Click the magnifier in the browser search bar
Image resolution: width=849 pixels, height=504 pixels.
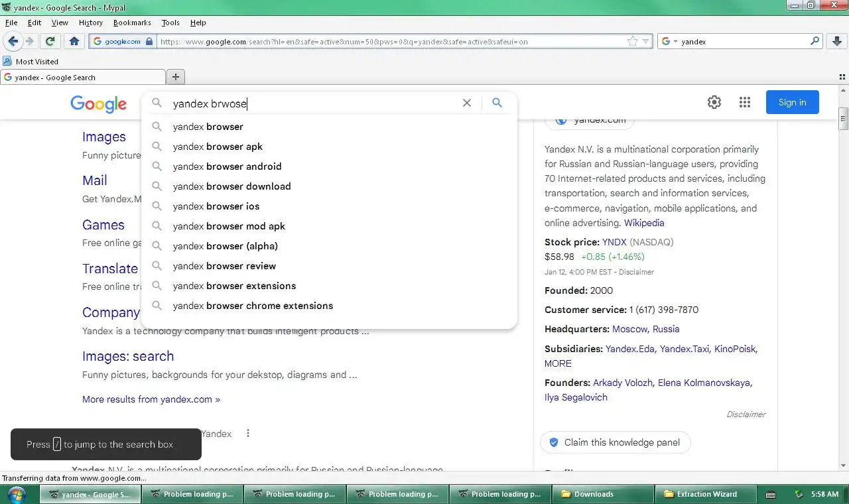pos(815,41)
